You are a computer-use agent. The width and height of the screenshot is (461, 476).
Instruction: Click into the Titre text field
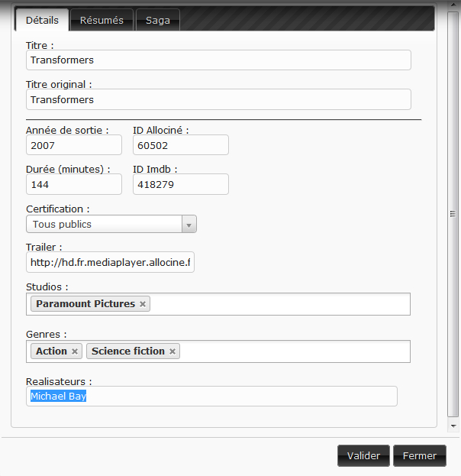tap(218, 60)
